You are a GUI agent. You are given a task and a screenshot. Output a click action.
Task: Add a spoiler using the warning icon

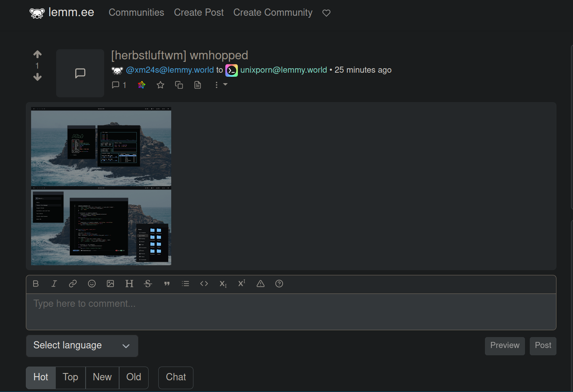260,283
